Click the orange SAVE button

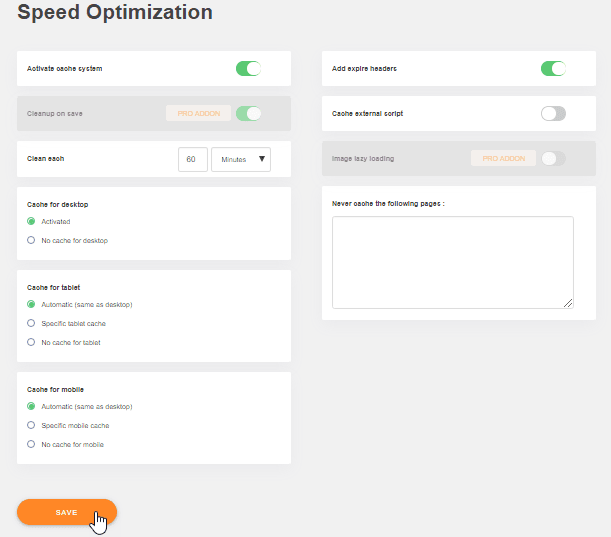tap(66, 512)
